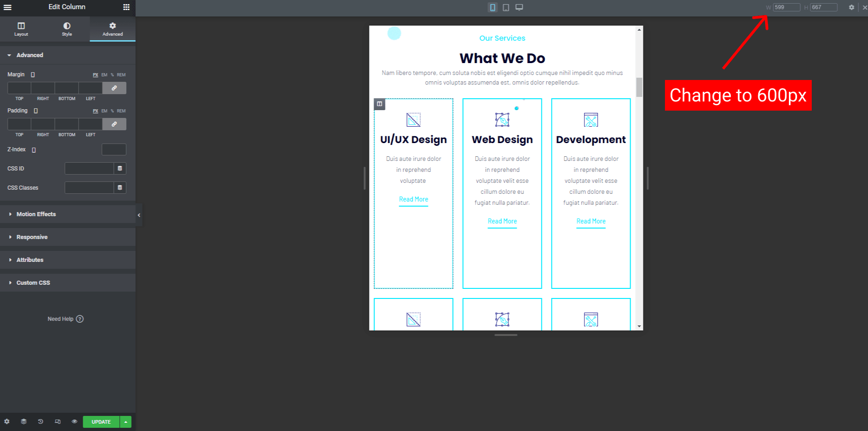Click the column edit handle
Image resolution: width=868 pixels, height=431 pixels.
380,104
